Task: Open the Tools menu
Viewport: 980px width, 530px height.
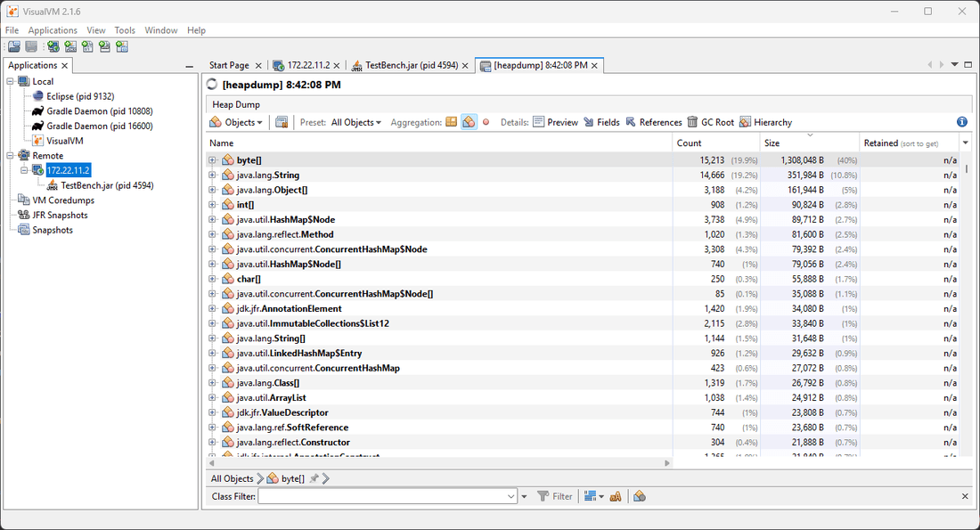Action: point(124,29)
